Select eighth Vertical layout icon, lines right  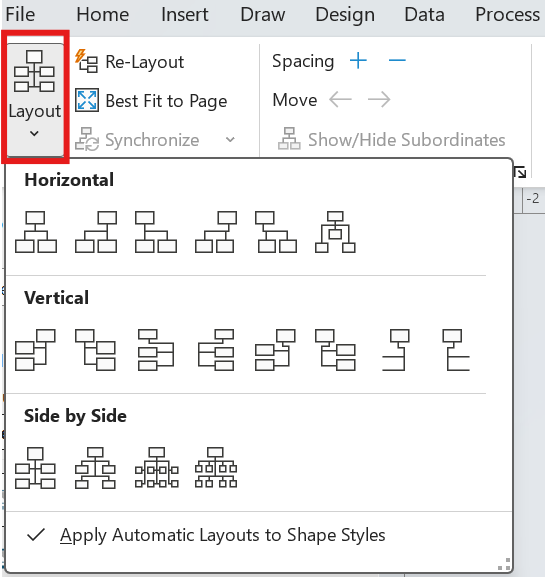pos(456,350)
